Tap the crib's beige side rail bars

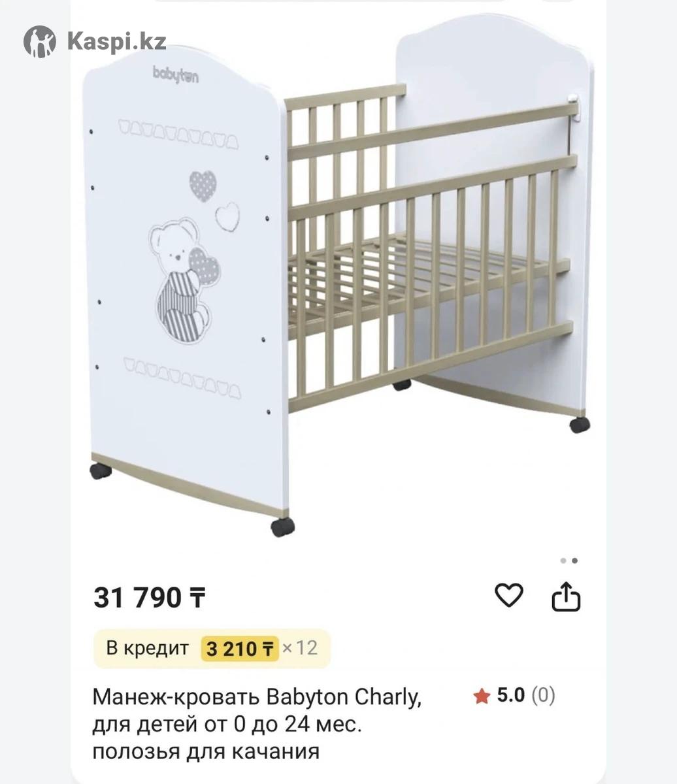[x=431, y=261]
